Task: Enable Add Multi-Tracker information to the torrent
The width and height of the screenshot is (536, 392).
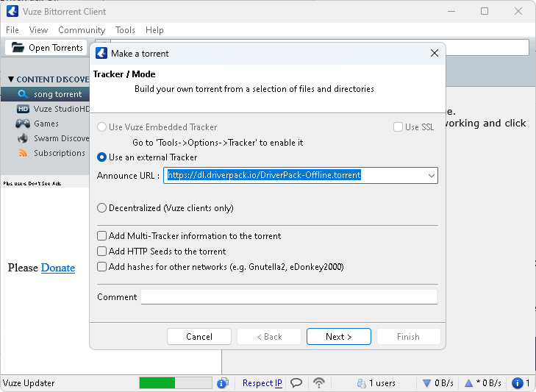Action: [x=101, y=236]
